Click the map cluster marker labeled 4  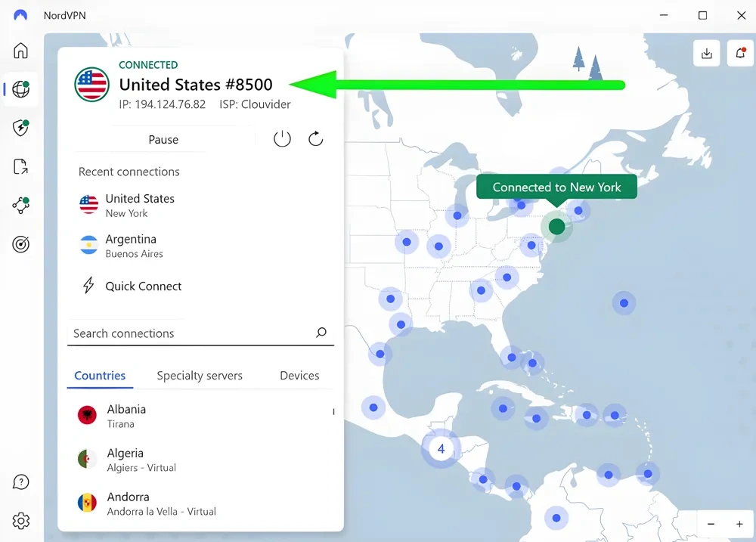(x=441, y=449)
